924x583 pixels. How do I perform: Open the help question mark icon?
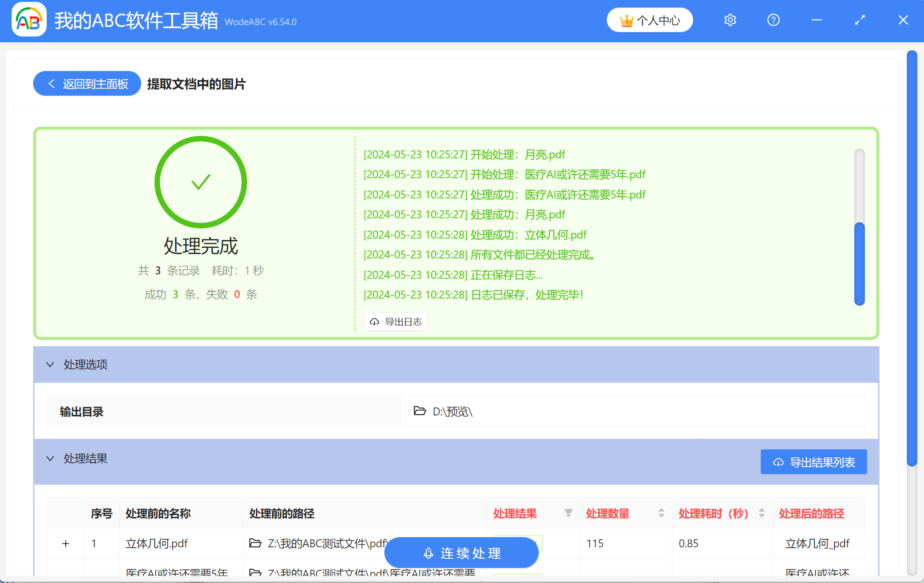pos(773,20)
